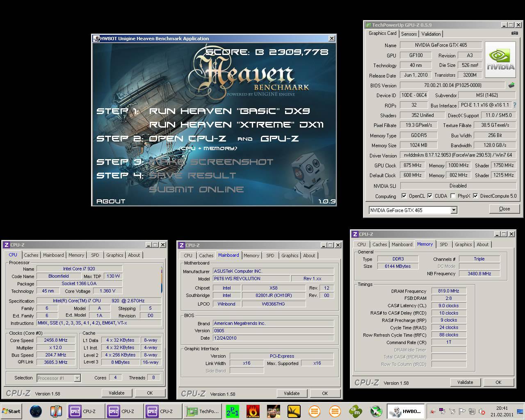Image resolution: width=525 pixels, height=420 pixels.
Task: Click the flag tray icon
Action: click(x=462, y=411)
